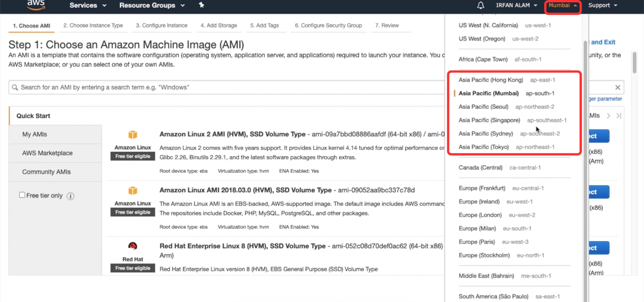The image size is (644, 302).
Task: Select Middle East (Bahrain) region
Action: coord(505,276)
